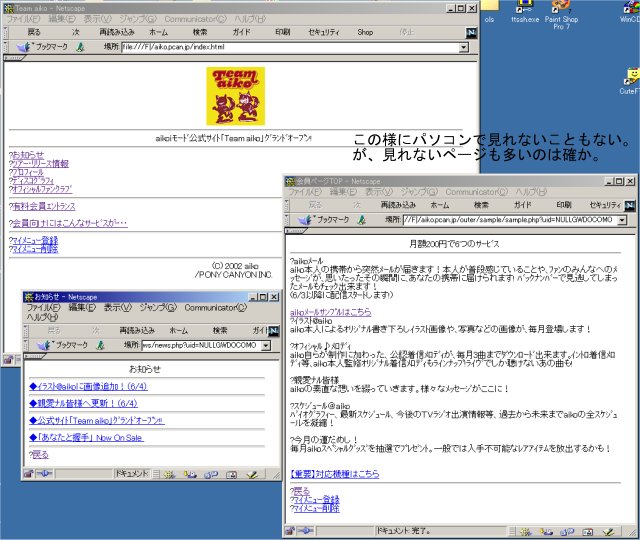The width and height of the screenshot is (640, 540).
Task: Open URL dropdown in お知らせ window
Action: pos(266,346)
